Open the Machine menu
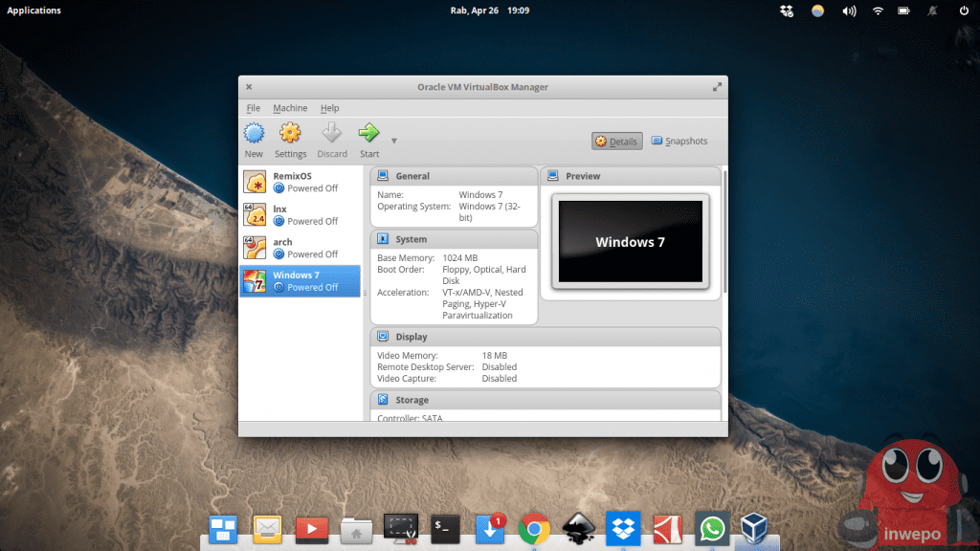Screen dimensions: 980x551 tap(290, 108)
